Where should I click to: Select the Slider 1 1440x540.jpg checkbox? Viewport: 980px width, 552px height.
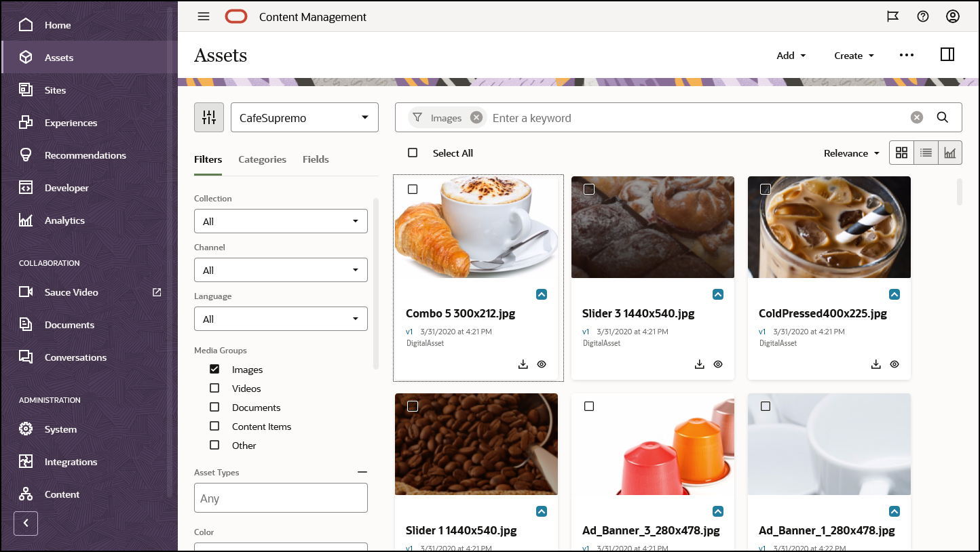(x=413, y=406)
